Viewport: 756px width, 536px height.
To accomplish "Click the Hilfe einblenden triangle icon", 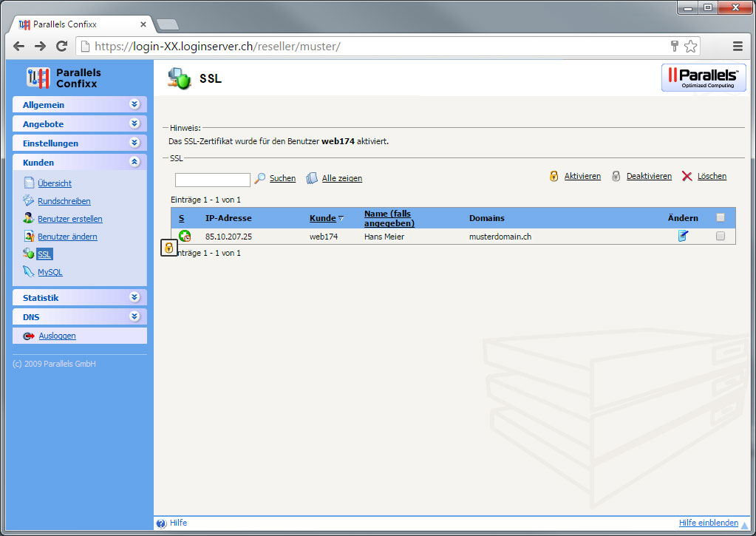I will point(745,524).
